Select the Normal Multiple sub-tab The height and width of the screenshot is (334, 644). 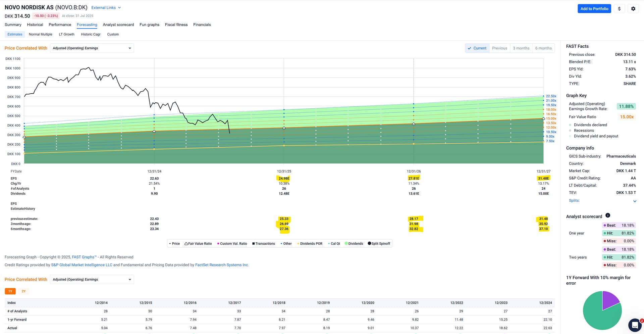coord(41,34)
